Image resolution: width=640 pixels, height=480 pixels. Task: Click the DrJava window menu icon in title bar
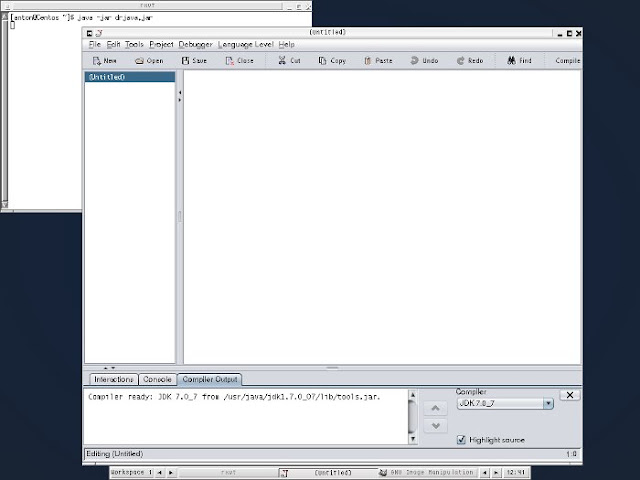[x=90, y=33]
